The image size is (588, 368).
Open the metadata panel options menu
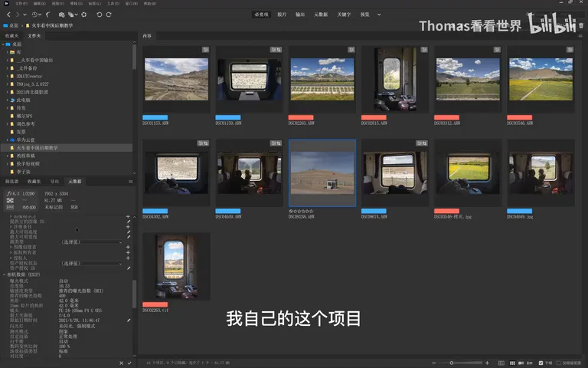pos(130,182)
